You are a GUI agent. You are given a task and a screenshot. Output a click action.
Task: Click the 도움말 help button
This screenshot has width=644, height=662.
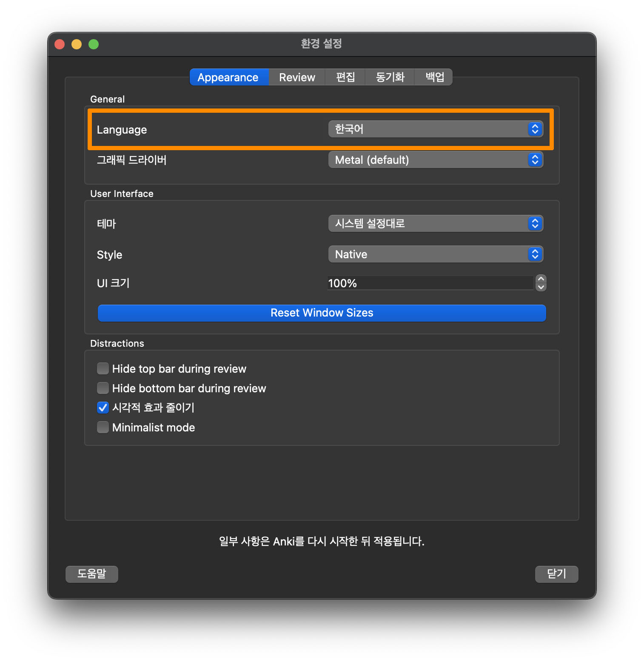(x=92, y=574)
